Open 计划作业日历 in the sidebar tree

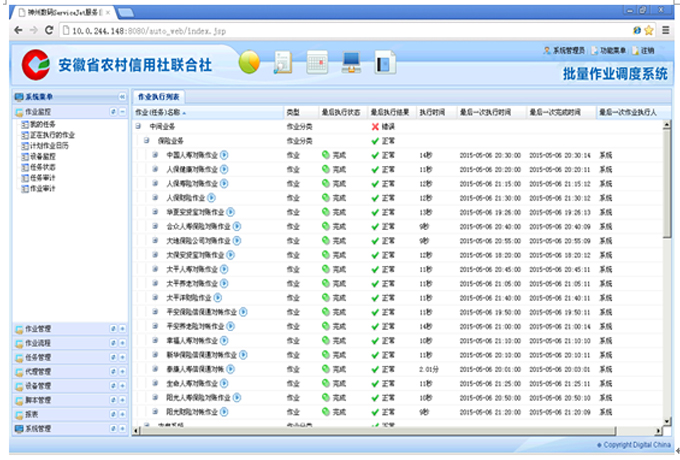click(49, 146)
